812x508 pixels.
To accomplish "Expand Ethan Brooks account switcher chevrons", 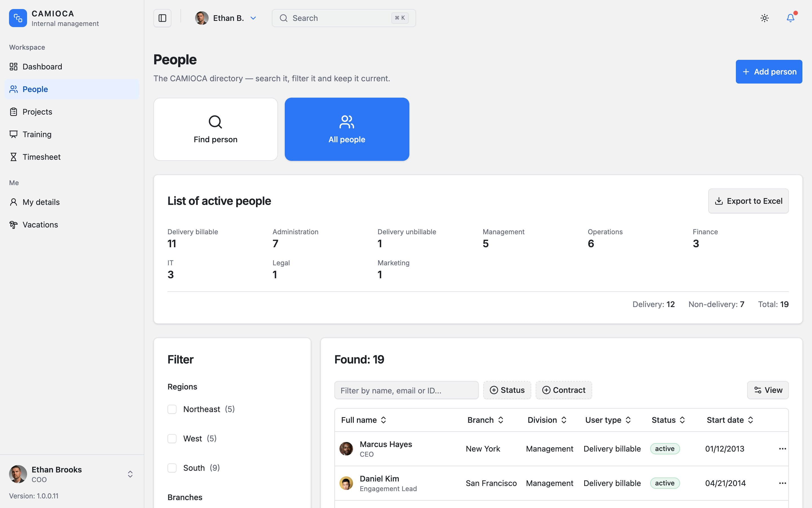I will coord(130,474).
